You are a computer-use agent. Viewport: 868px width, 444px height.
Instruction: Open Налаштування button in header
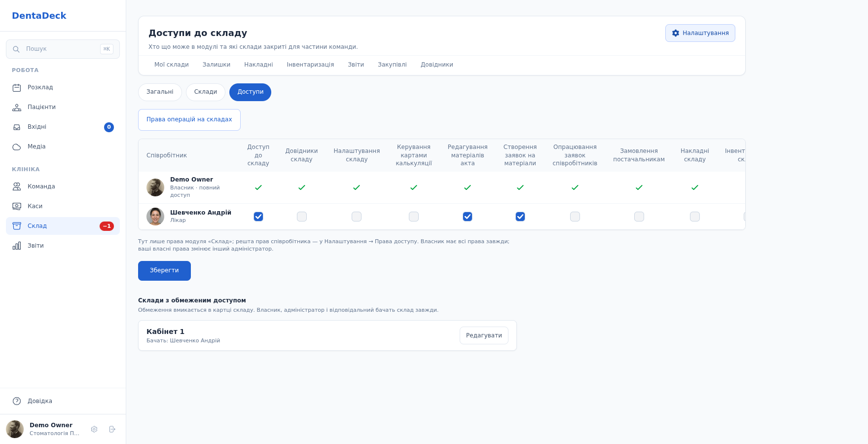pyautogui.click(x=700, y=33)
